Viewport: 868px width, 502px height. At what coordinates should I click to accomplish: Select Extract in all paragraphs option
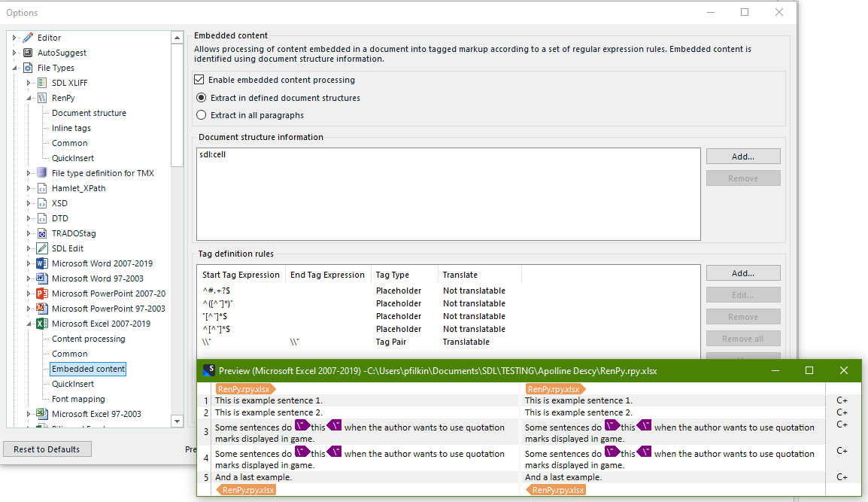tap(202, 115)
